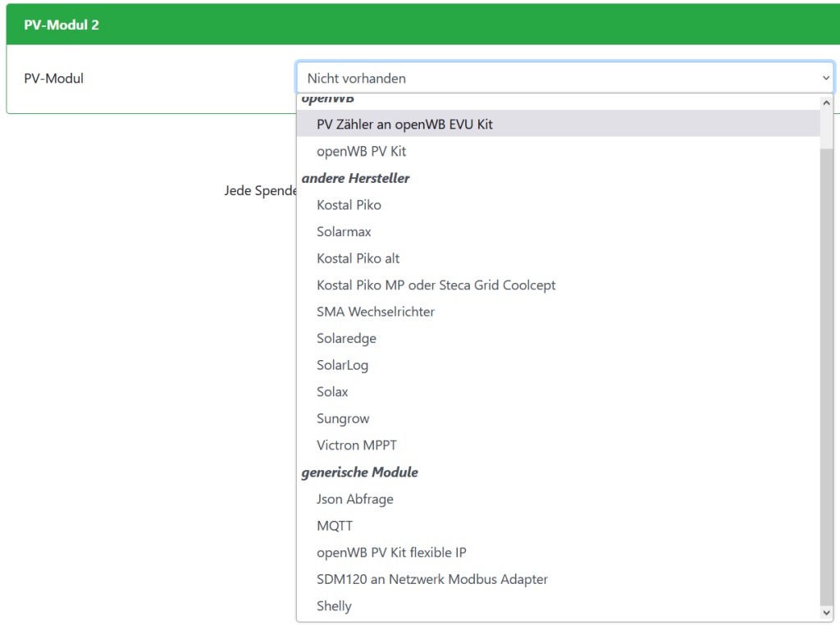Screen dimensions: 840x625
Task: Select the SolarLog option
Action: (342, 365)
